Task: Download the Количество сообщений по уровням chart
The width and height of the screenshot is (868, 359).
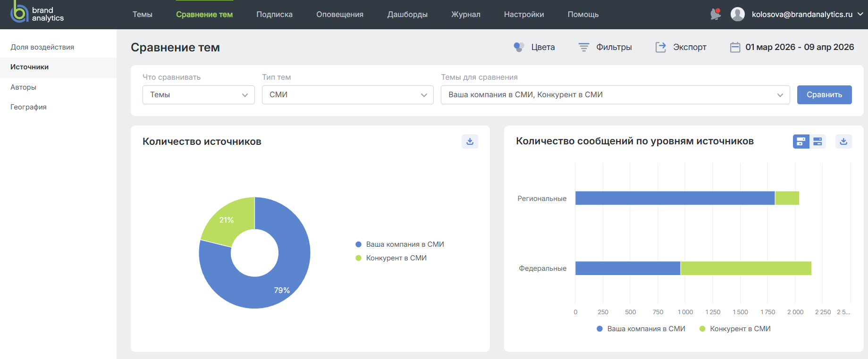Action: coord(843,141)
